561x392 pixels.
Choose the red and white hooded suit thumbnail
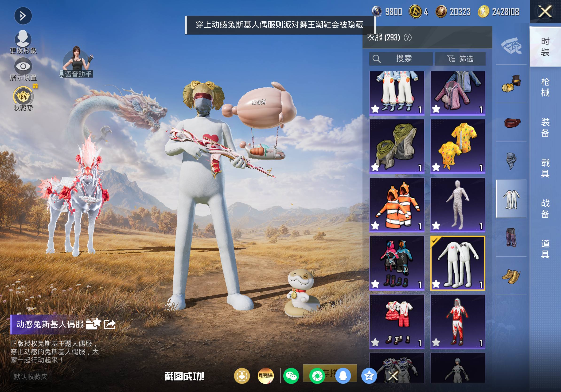pyautogui.click(x=458, y=321)
